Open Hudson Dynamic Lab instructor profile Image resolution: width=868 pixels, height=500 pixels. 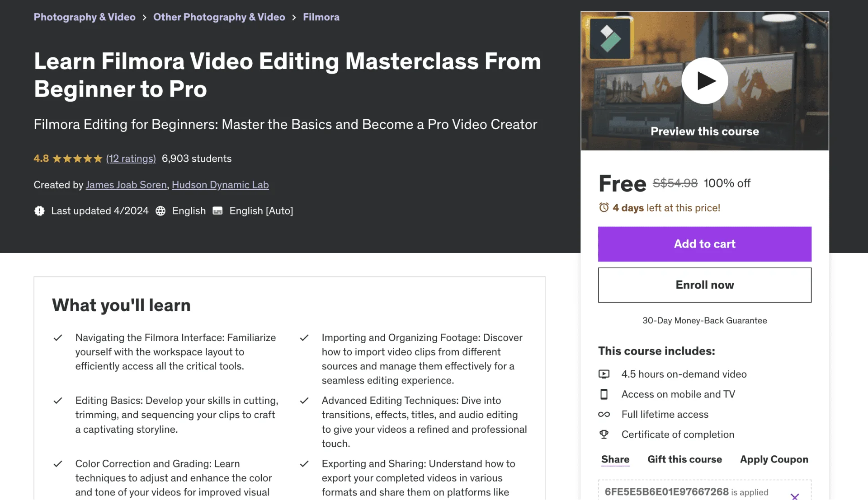220,185
